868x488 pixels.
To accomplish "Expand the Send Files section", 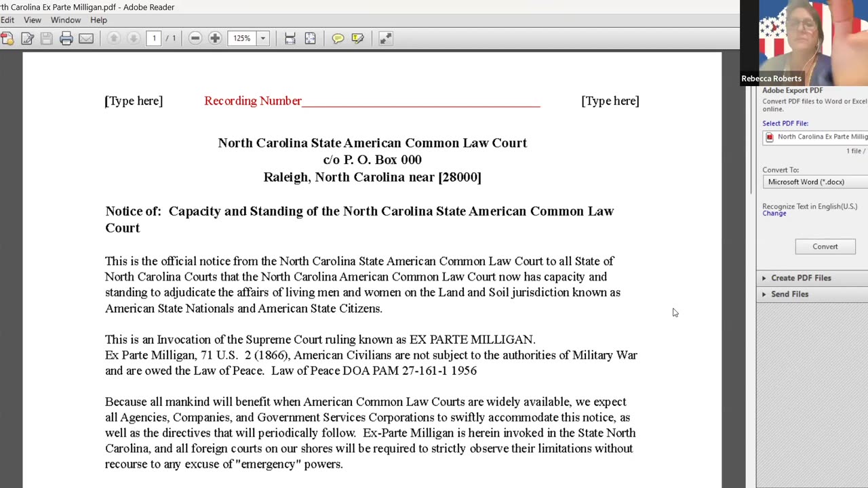I will [812, 294].
